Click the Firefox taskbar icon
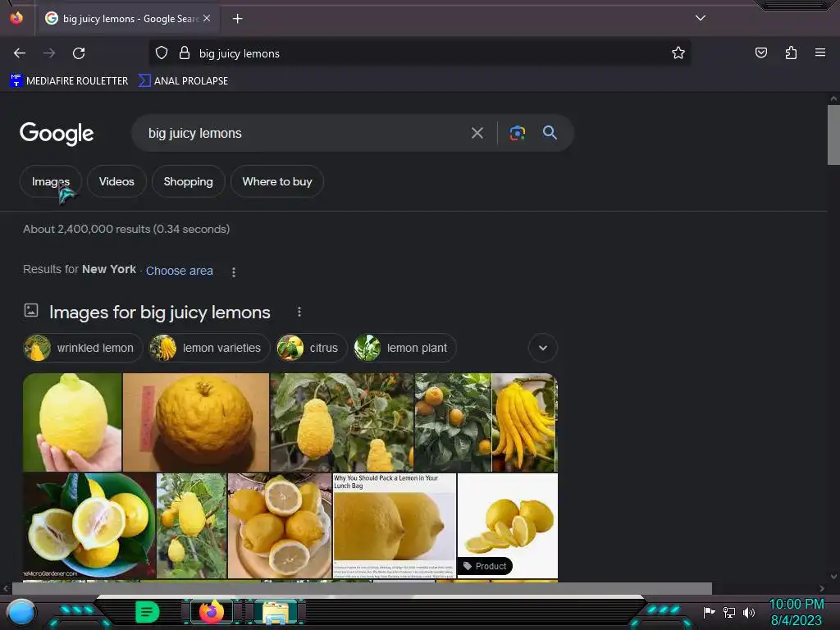 [x=212, y=612]
